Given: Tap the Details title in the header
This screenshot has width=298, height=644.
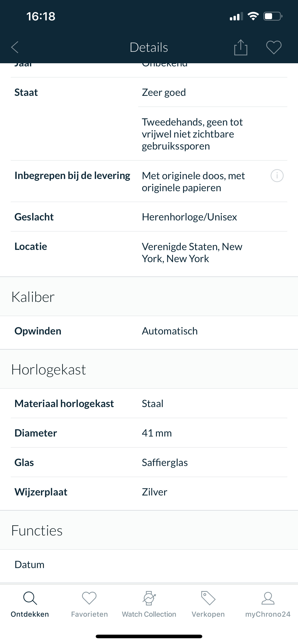Looking at the screenshot, I should pos(149,47).
